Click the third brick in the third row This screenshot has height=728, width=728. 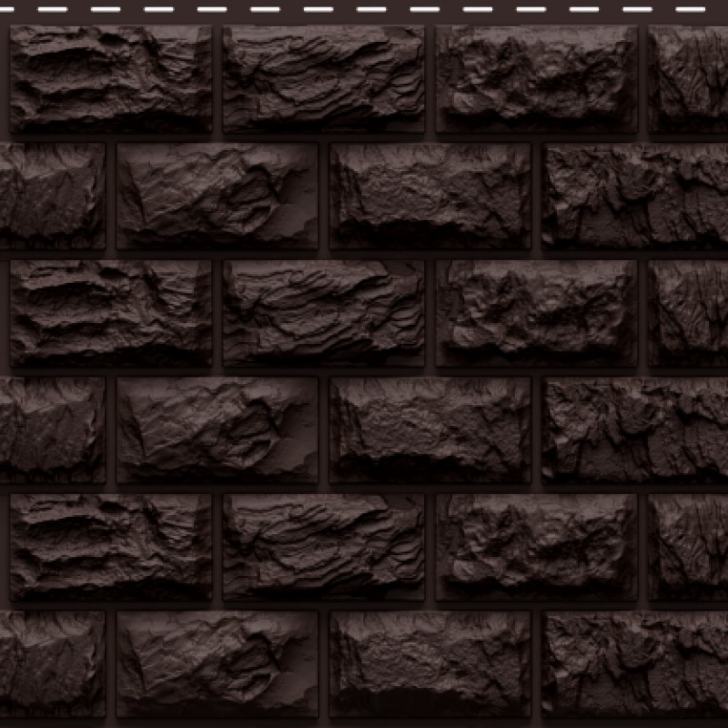537,313
